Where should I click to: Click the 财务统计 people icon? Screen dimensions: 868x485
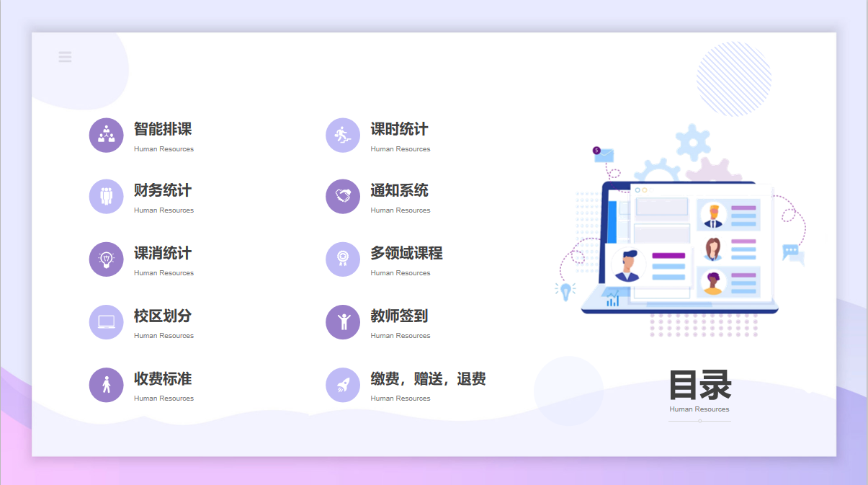point(107,197)
